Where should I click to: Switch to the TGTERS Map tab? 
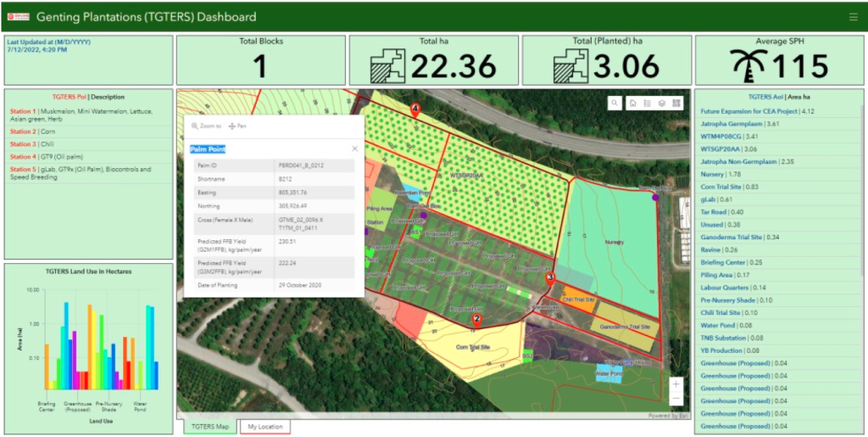[209, 427]
